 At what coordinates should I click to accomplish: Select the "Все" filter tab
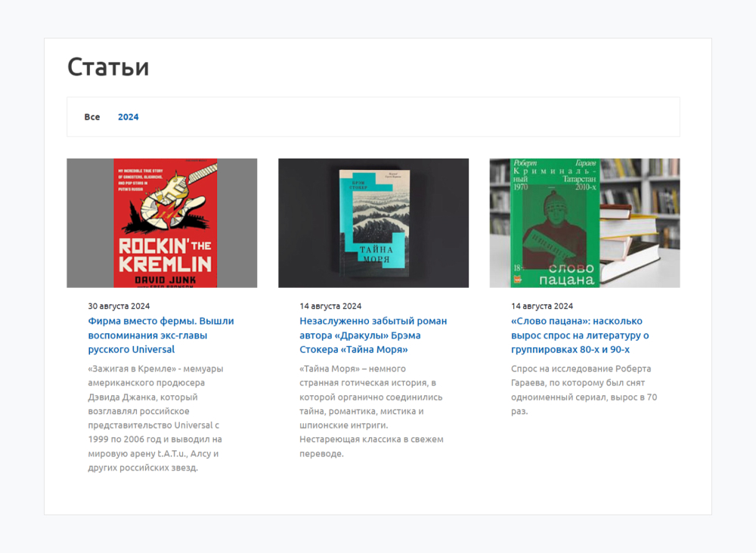92,117
